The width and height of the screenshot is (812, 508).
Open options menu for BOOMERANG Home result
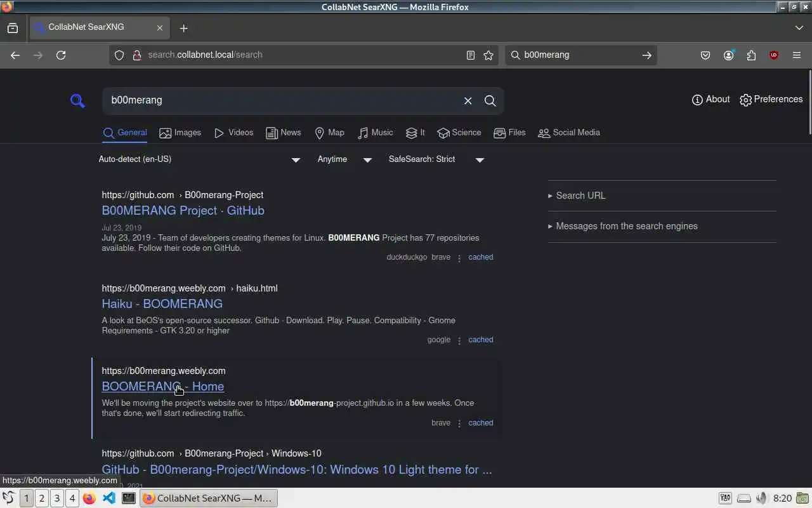coord(459,424)
